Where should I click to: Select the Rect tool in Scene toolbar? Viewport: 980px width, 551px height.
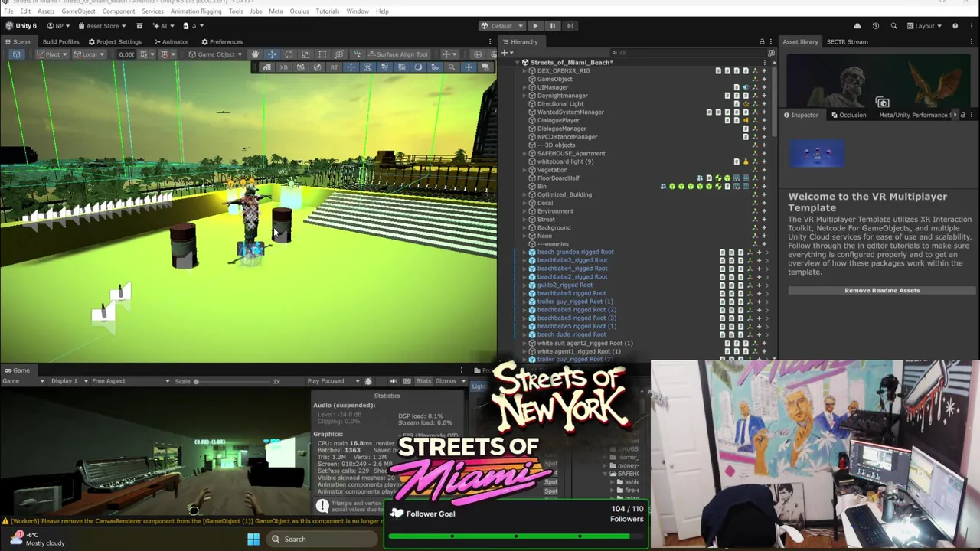tap(322, 54)
